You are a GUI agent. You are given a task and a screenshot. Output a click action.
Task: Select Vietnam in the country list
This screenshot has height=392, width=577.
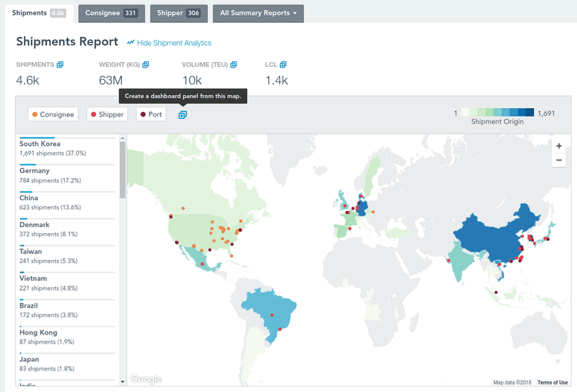pyautogui.click(x=68, y=283)
